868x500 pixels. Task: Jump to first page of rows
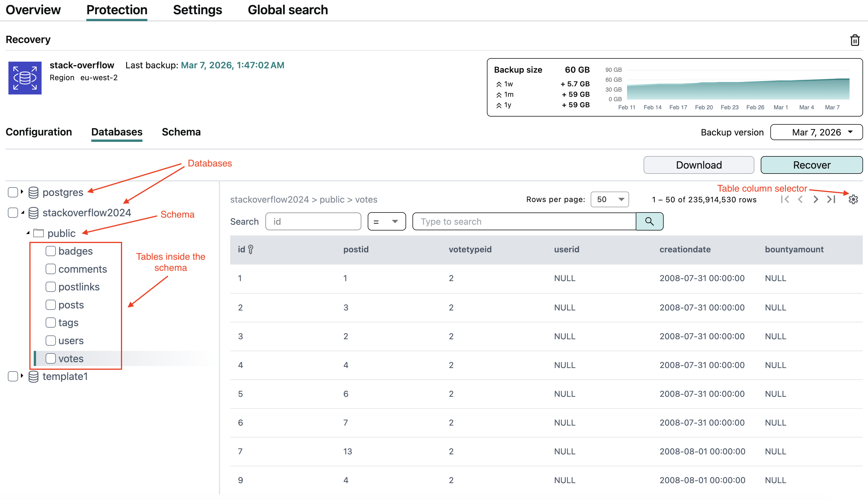[785, 199]
